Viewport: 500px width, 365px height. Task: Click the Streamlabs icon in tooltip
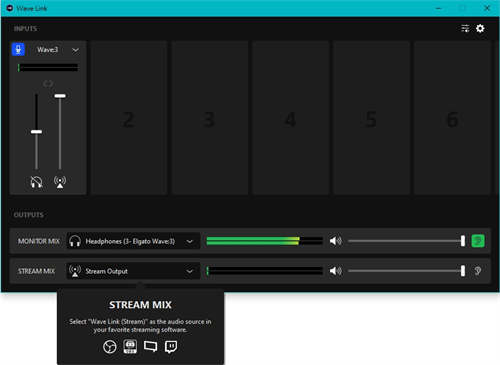pyautogui.click(x=130, y=347)
